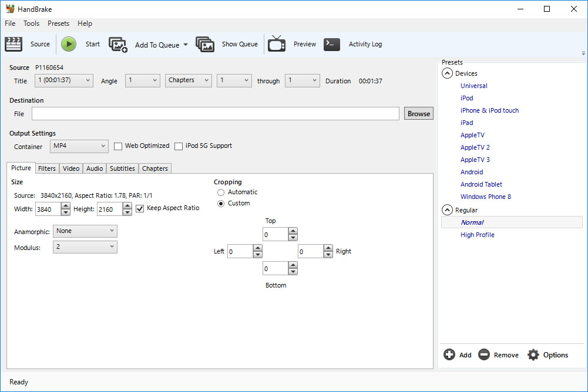
Task: Enable the Web Optimized checkbox
Action: (x=118, y=146)
